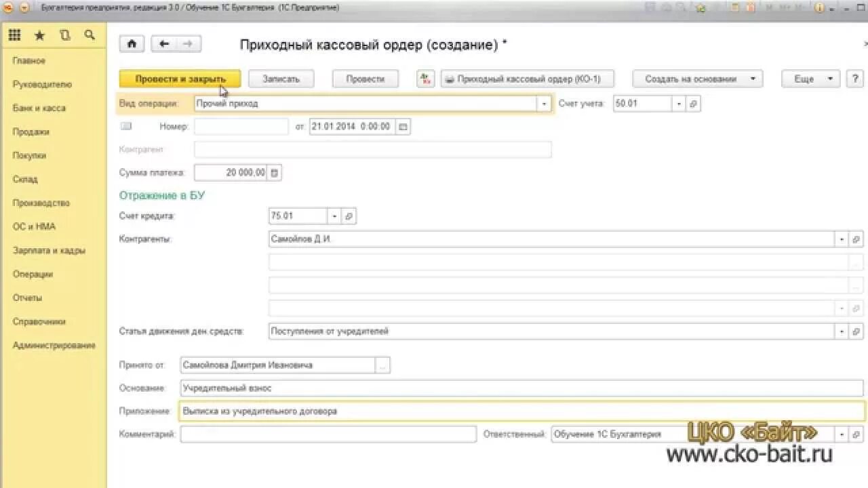Click Провести и закрыть button
Screen dimensions: 868x488
[180, 79]
